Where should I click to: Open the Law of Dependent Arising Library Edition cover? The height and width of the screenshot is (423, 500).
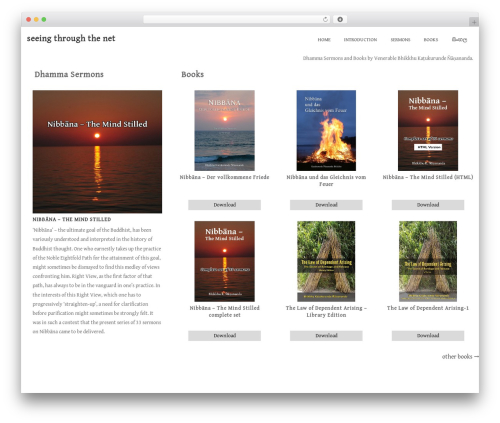tap(326, 261)
